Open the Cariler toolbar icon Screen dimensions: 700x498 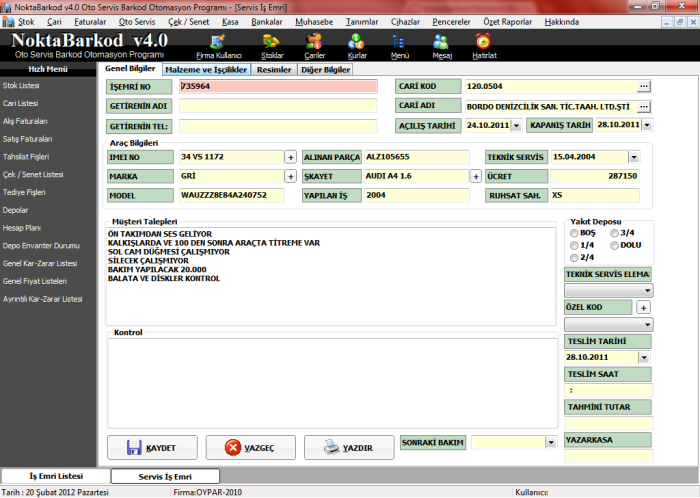(x=314, y=47)
